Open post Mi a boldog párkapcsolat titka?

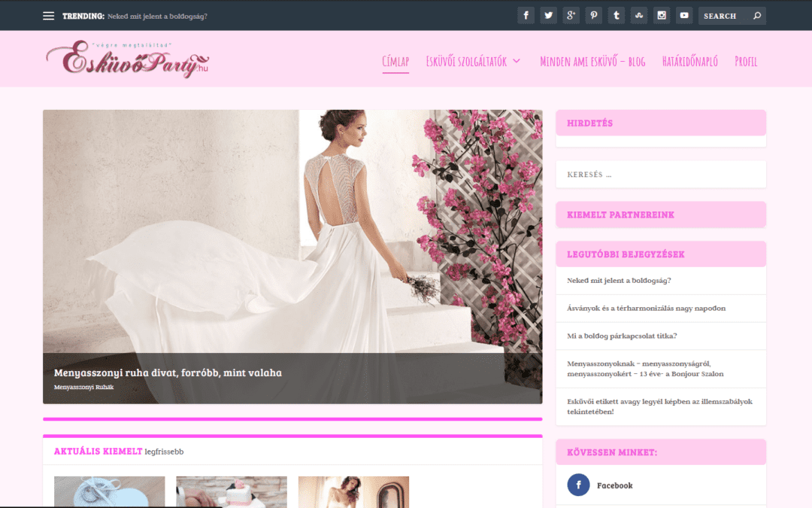click(x=622, y=336)
